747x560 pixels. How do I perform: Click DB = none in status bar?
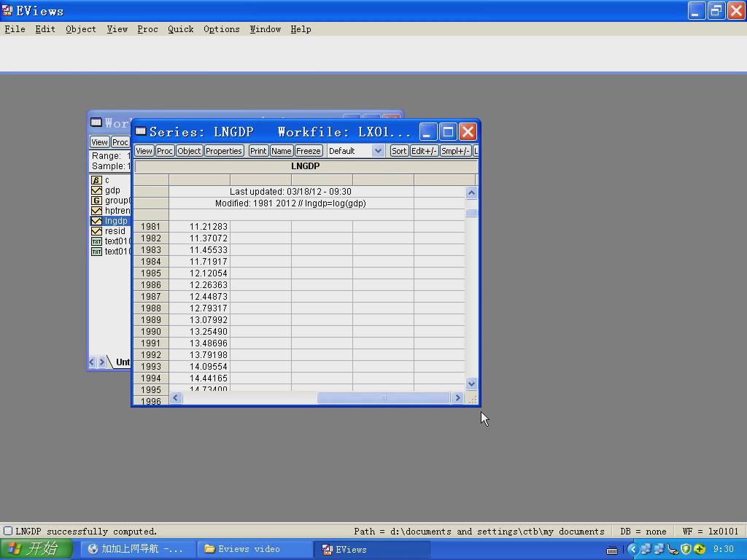[x=643, y=532]
